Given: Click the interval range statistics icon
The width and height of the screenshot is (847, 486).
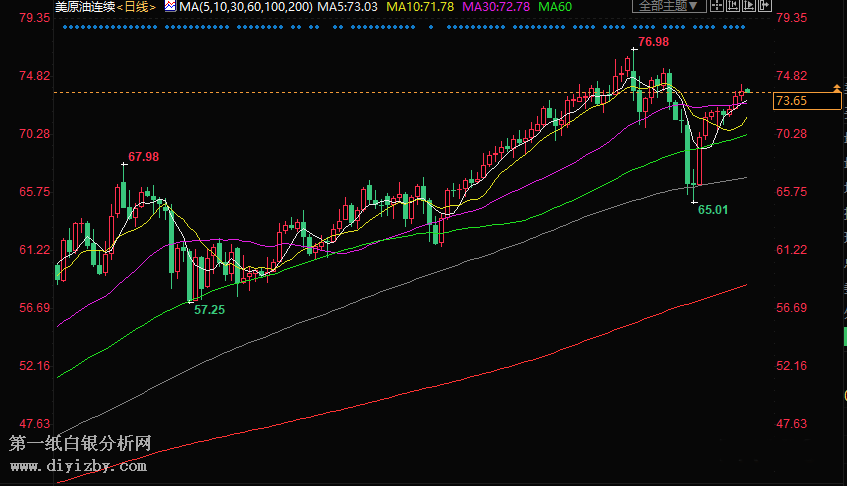Looking at the screenshot, I should [733, 5].
